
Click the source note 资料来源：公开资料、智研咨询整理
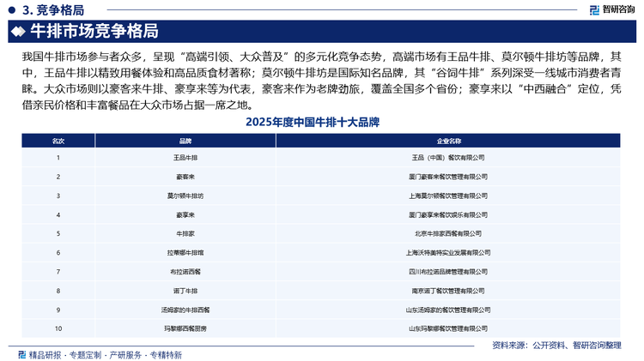556,346
